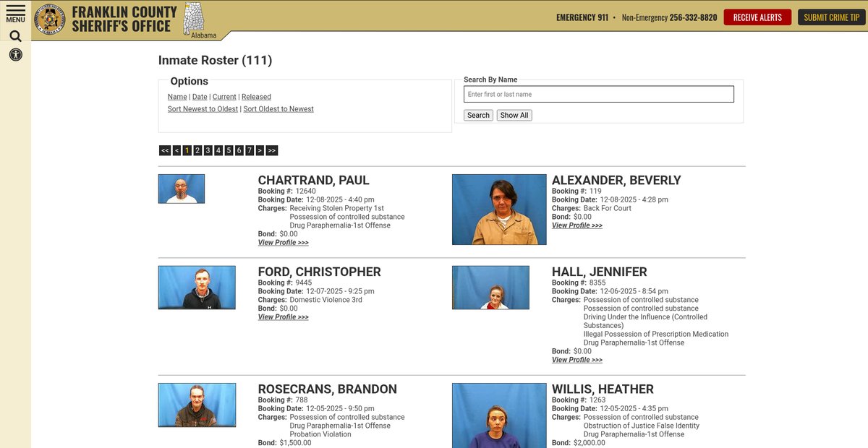Click the Inmate Roster (111) heading

click(215, 61)
